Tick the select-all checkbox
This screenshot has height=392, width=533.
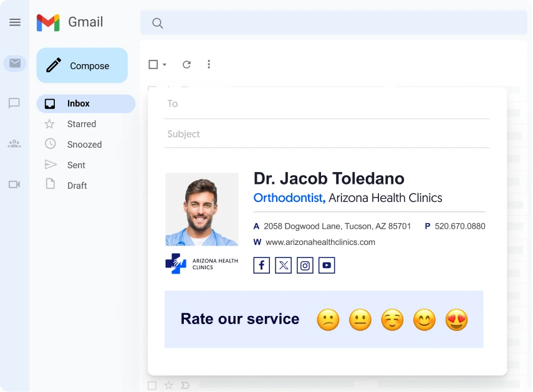coord(153,64)
